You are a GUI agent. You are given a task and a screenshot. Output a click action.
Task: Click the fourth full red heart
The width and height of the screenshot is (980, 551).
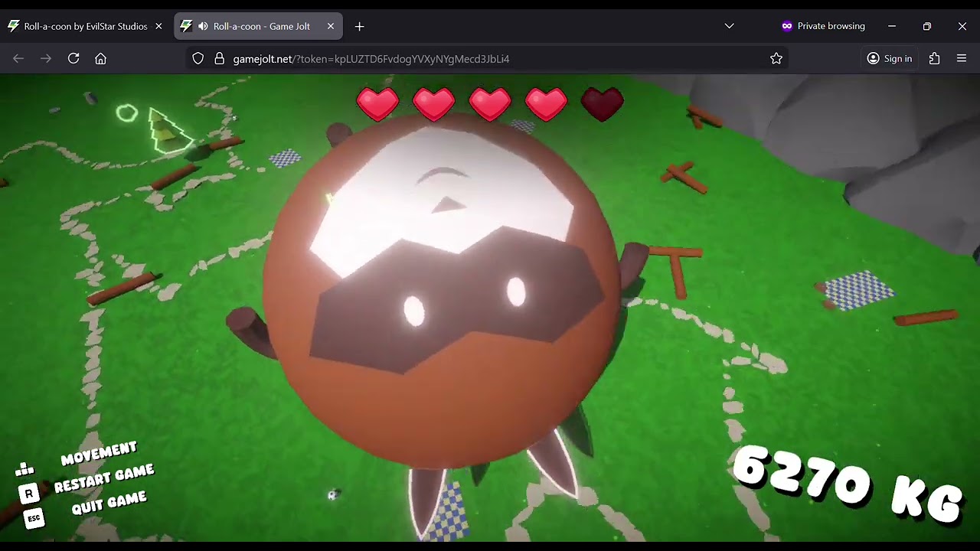tap(546, 103)
